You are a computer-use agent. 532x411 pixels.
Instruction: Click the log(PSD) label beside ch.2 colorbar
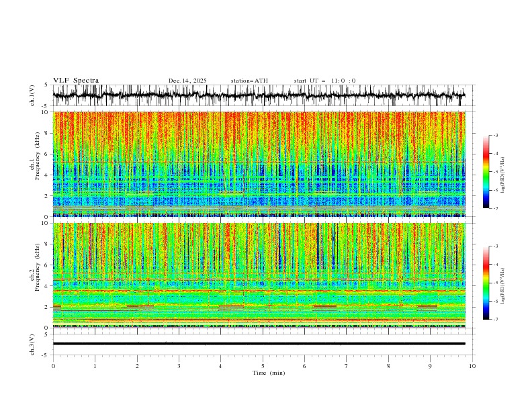[x=503, y=286]
